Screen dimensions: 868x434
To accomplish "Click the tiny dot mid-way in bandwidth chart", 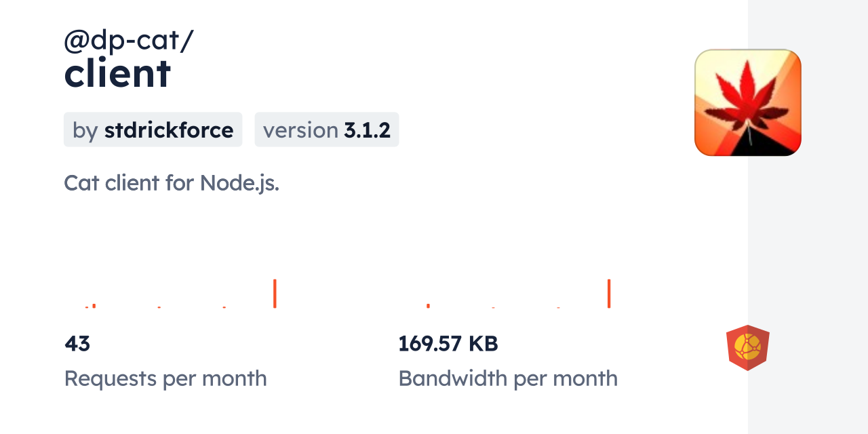I will (493, 307).
